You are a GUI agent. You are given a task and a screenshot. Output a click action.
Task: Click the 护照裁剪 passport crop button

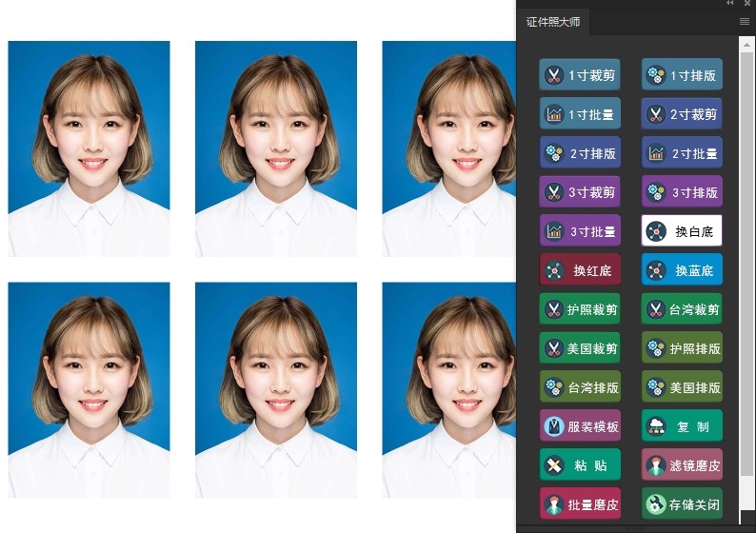580,309
